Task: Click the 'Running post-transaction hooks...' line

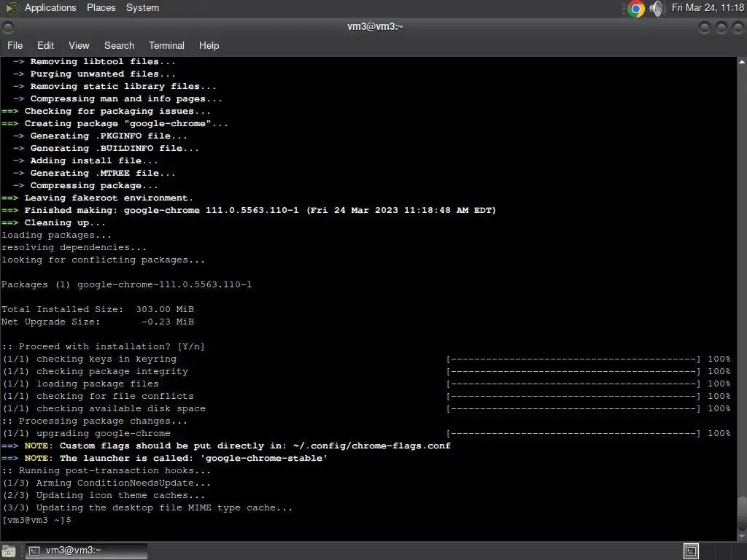Action: (x=106, y=470)
